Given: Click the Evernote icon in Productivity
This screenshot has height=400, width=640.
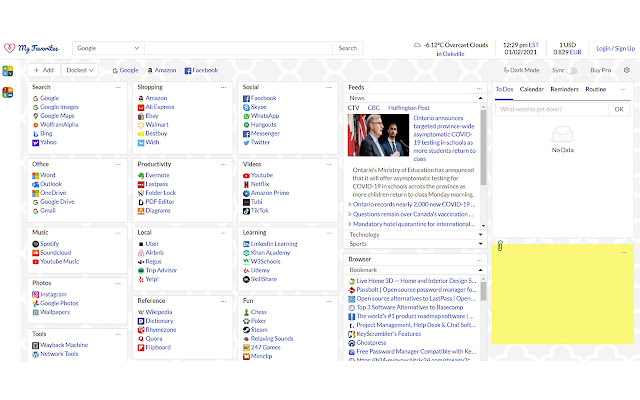Looking at the screenshot, I should (141, 176).
